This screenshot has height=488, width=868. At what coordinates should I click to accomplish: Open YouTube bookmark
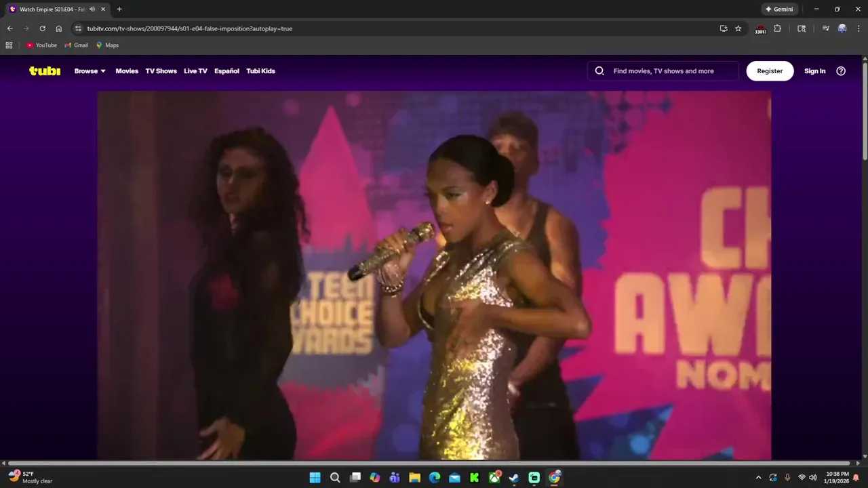(x=41, y=45)
